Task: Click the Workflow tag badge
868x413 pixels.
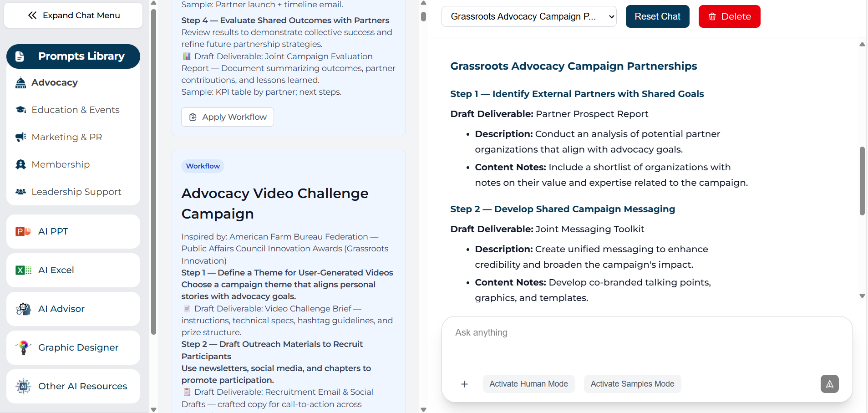Action: tap(203, 166)
